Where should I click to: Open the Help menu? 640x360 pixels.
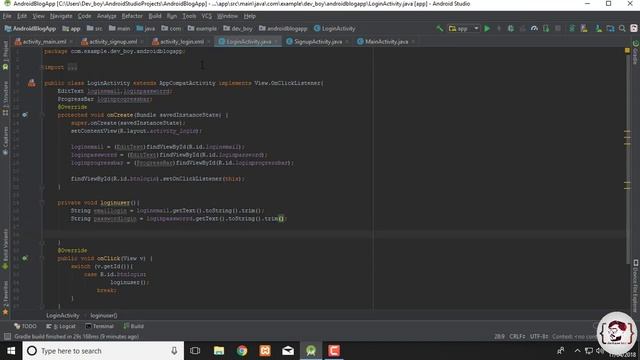point(249,16)
